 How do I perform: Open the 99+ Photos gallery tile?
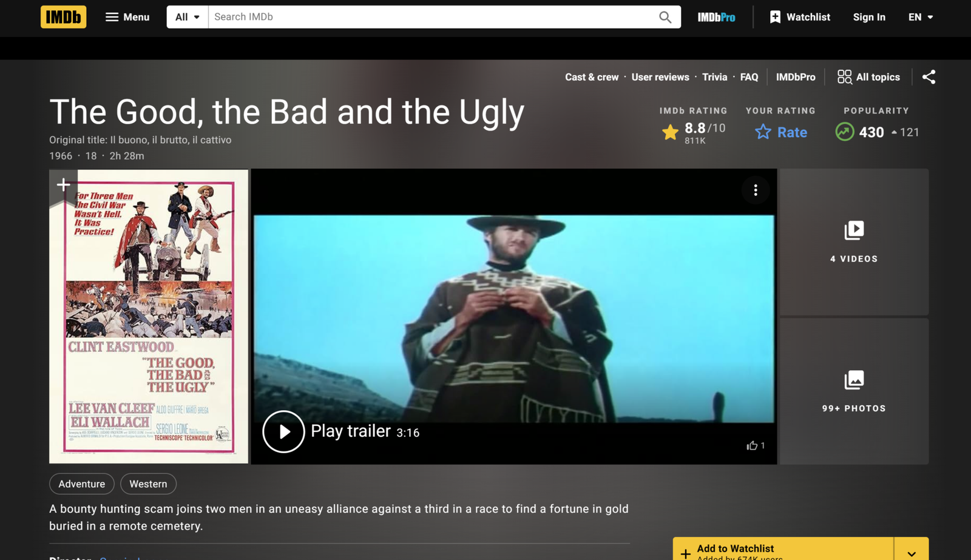point(854,391)
